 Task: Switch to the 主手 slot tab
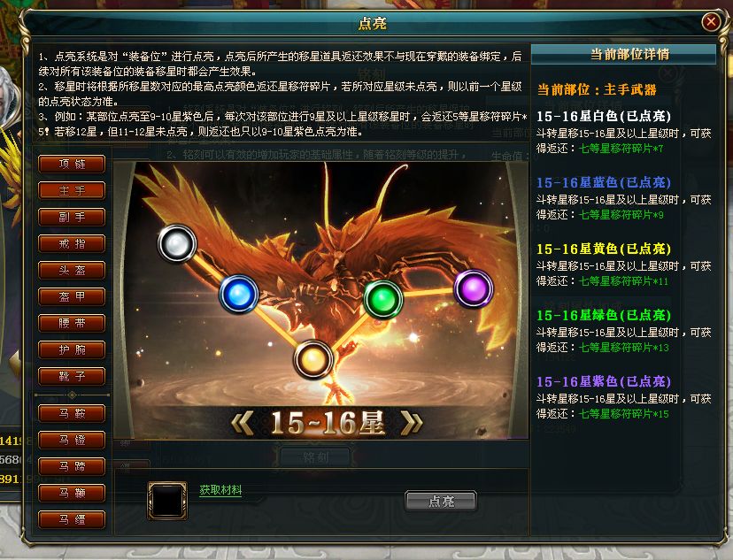pos(72,190)
